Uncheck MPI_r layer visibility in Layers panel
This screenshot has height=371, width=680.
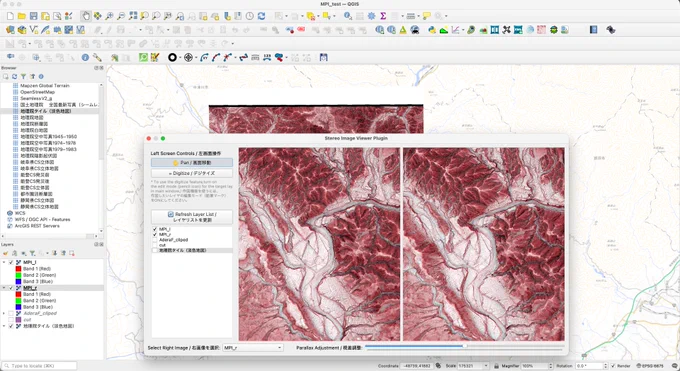pos(11,288)
